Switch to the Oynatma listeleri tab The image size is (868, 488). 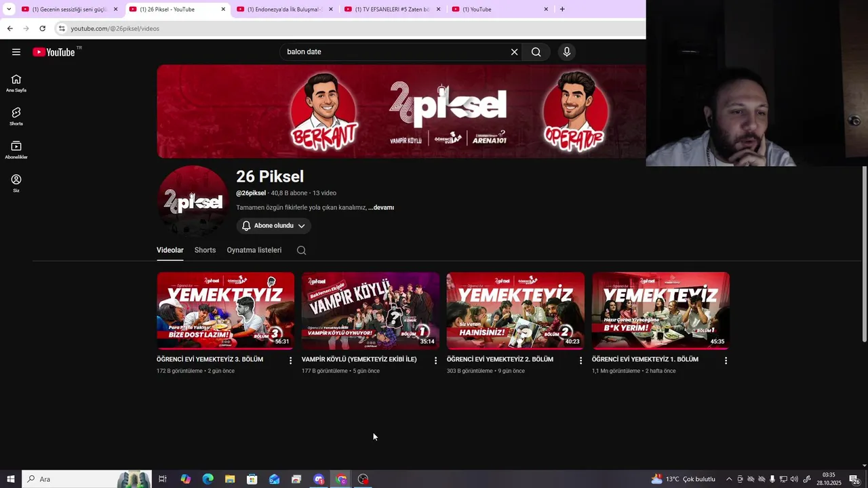coord(254,250)
